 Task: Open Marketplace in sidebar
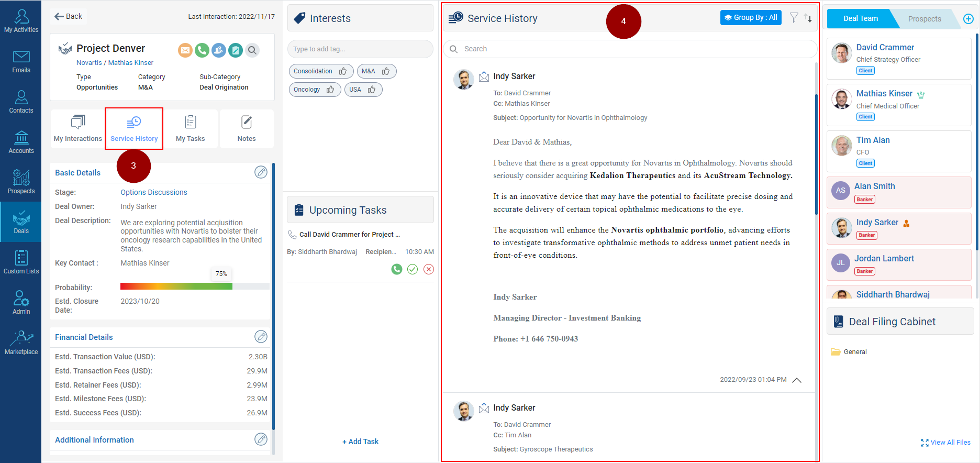(x=21, y=343)
